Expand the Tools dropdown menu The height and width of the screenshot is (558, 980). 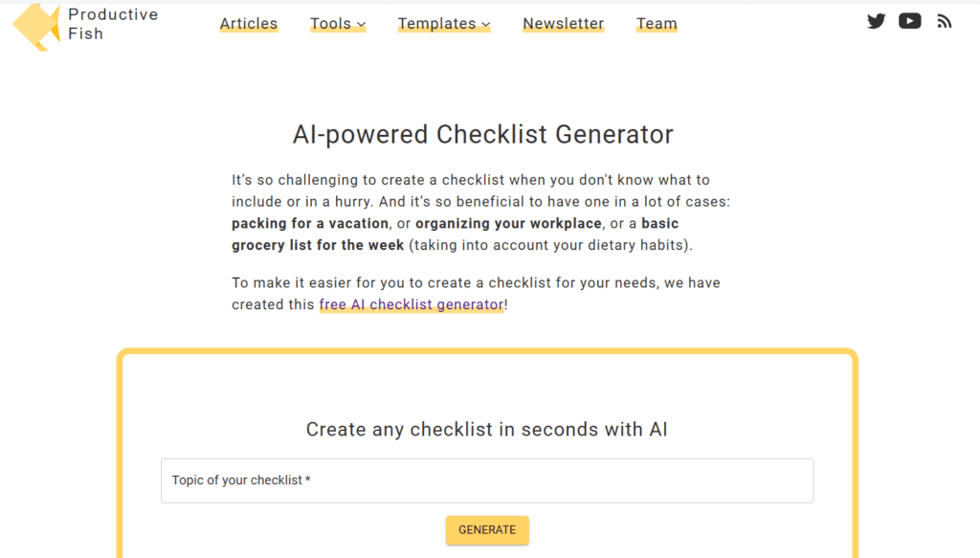[x=338, y=23]
